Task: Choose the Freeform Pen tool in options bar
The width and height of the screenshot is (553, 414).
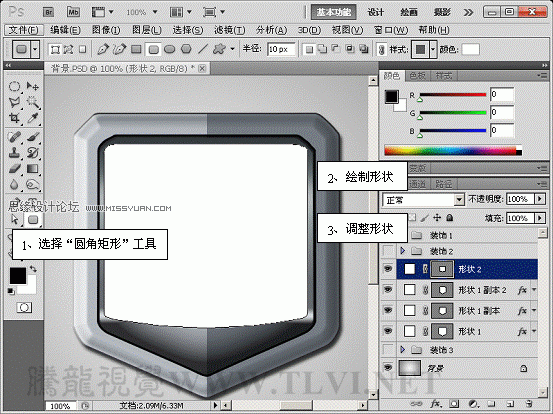Action: (x=119, y=49)
